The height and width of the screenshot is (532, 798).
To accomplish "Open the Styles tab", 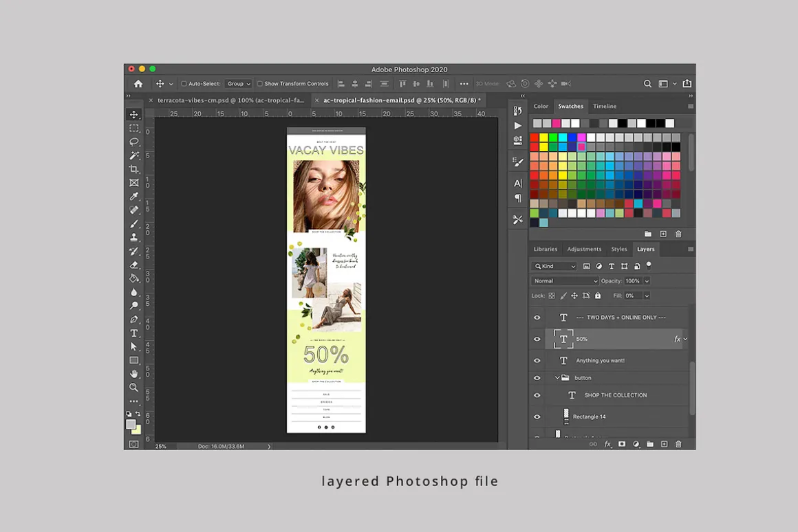I will pyautogui.click(x=619, y=250).
